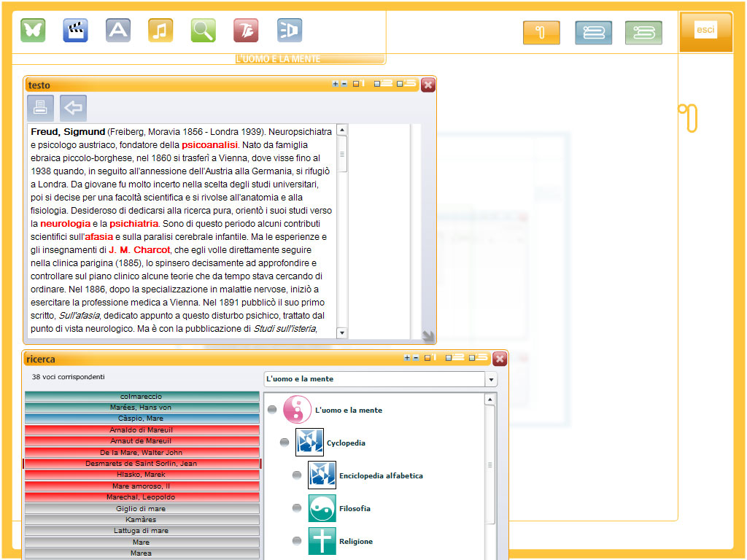Image resolution: width=747 pixels, height=560 pixels.
Task: Assign ricerca window to green workspace 3
Action: pos(479,357)
